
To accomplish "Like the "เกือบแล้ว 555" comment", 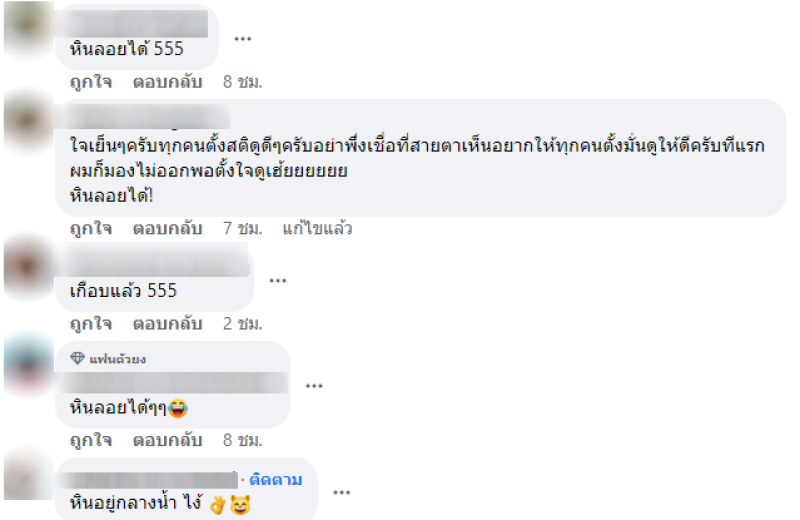I will (91, 324).
